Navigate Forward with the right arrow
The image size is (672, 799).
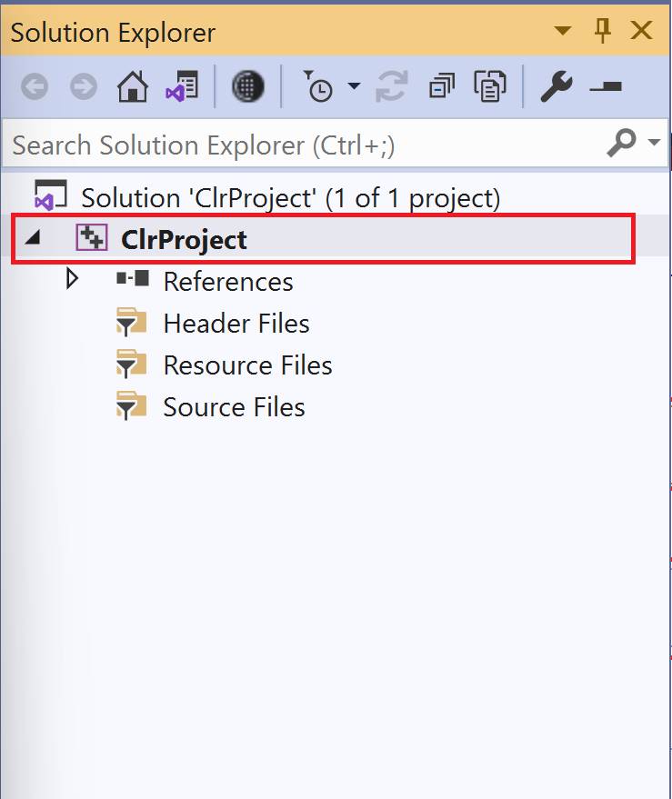(x=84, y=87)
